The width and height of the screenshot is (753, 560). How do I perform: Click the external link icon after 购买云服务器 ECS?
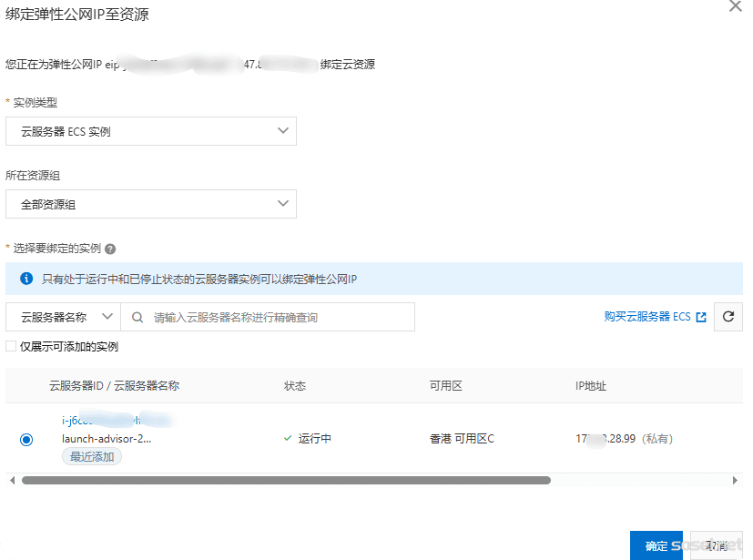[x=700, y=318]
